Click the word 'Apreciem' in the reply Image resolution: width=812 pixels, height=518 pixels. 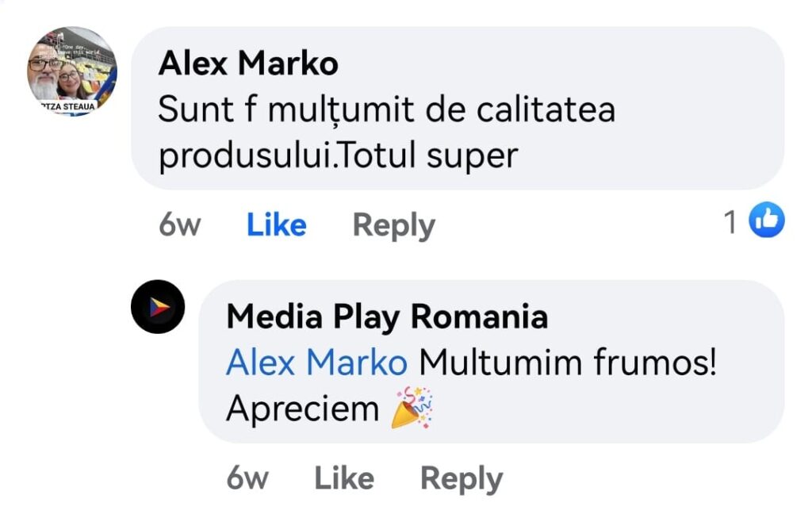(303, 409)
